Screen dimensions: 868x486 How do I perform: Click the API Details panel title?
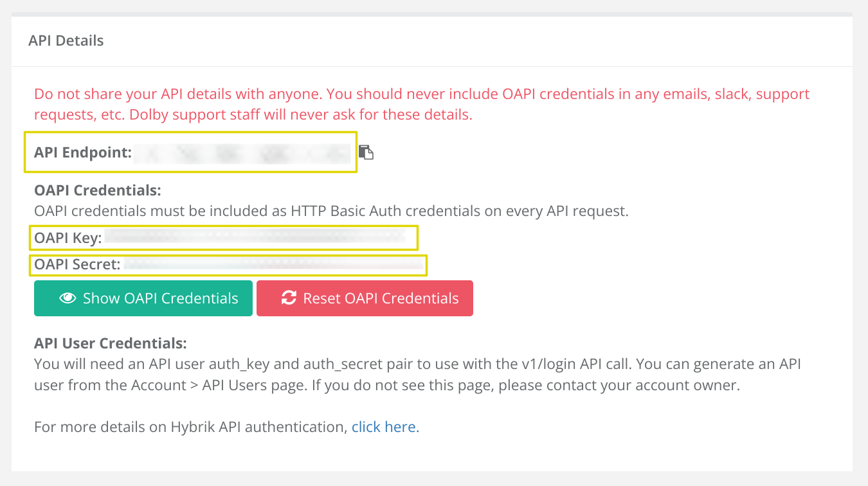66,40
